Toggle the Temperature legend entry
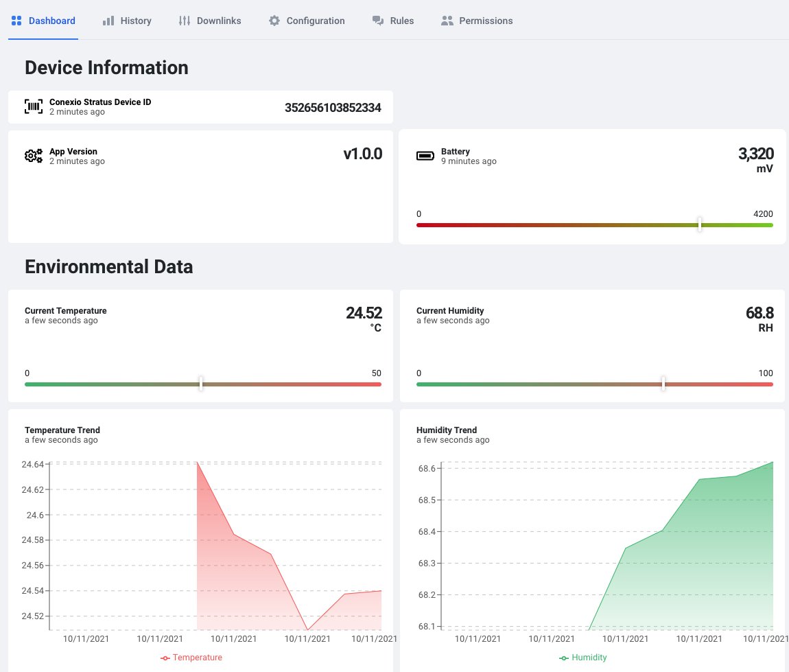Screen dimensions: 789x672 (191, 658)
